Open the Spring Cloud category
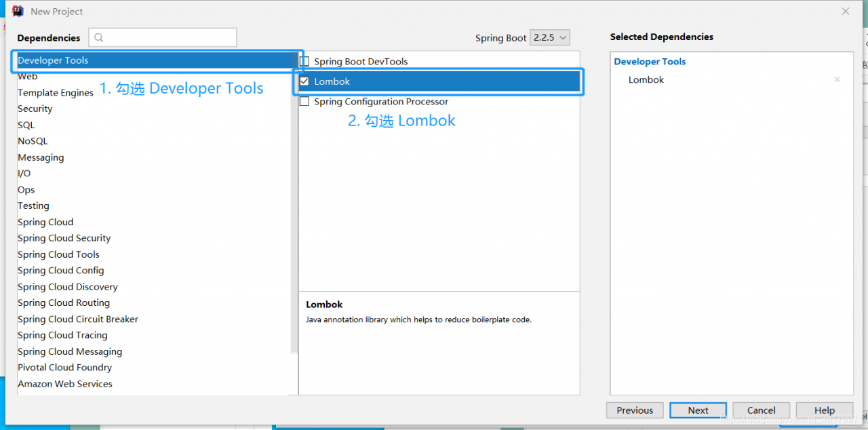 coord(45,222)
